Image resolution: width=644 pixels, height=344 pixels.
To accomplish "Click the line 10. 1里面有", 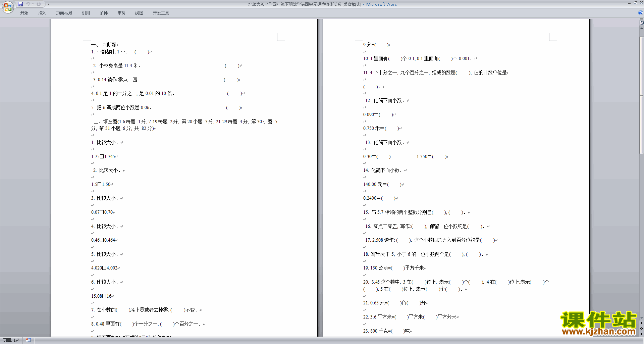I will pyautogui.click(x=418, y=58).
